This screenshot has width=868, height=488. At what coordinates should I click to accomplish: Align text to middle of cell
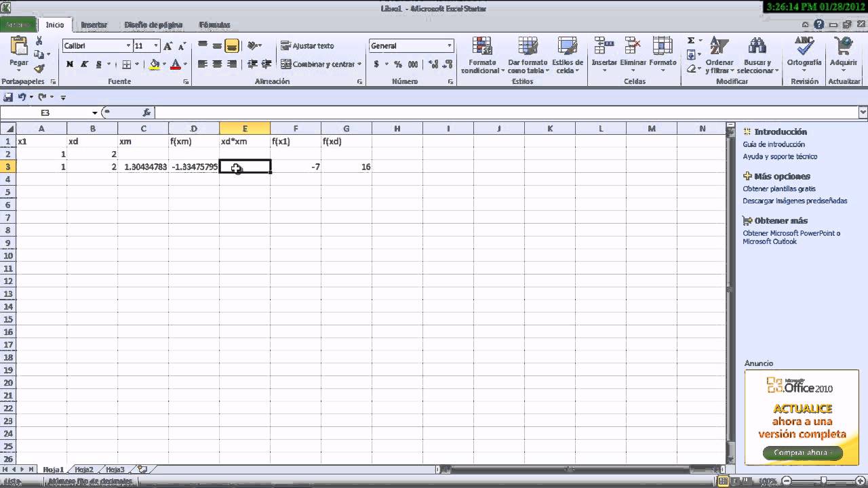point(217,46)
